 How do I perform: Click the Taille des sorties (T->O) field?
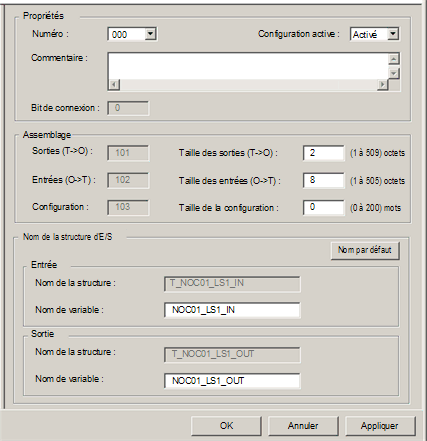323,153
